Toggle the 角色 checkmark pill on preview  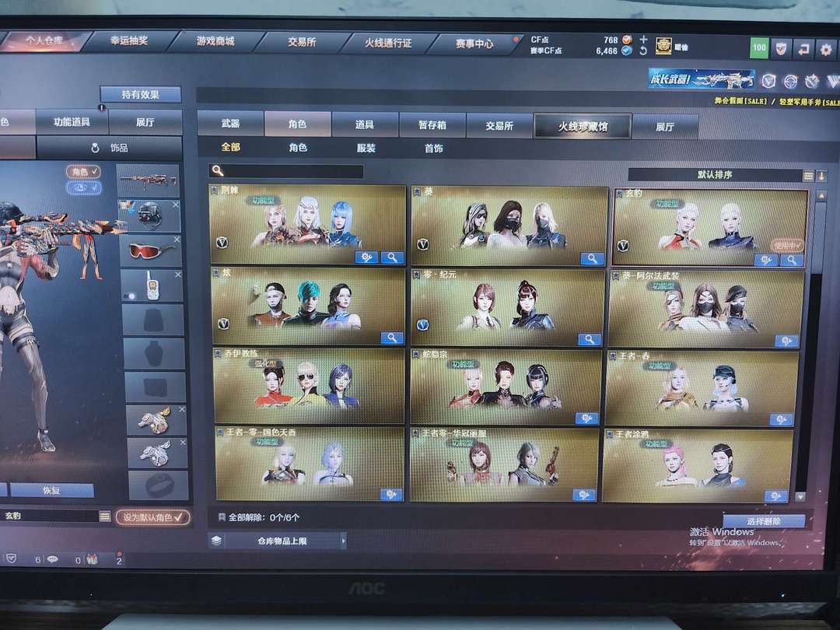pos(83,171)
